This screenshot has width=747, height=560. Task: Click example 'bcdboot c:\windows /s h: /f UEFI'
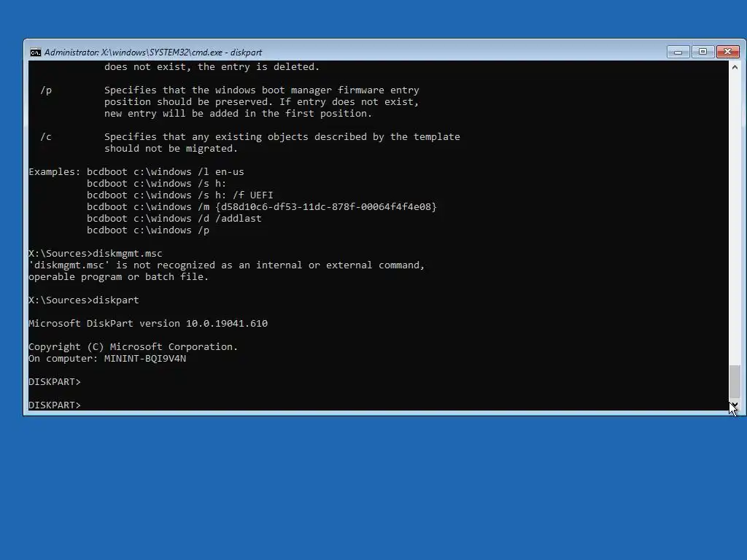(180, 195)
